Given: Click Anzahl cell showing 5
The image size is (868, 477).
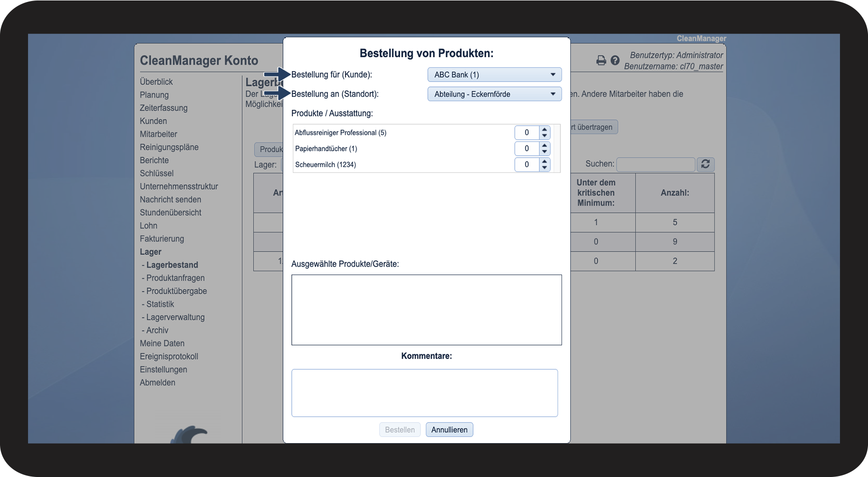Looking at the screenshot, I should pos(674,223).
